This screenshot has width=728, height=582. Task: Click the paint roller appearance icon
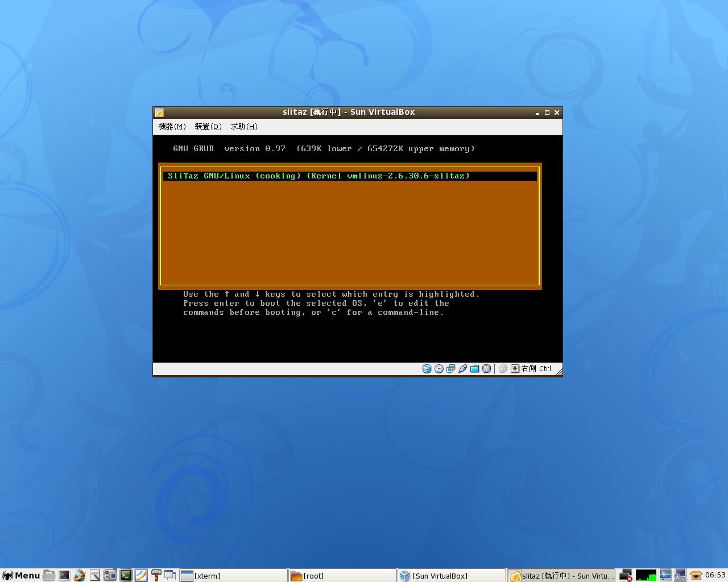coord(156,575)
